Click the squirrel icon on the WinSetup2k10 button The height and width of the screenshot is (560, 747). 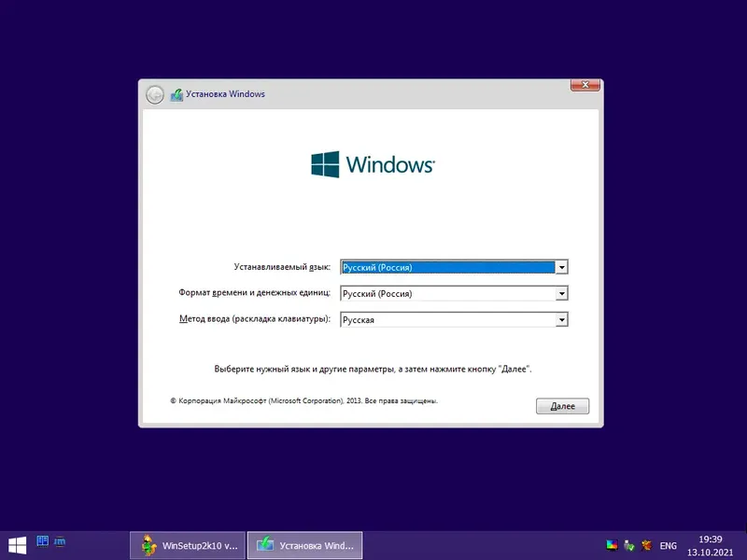pyautogui.click(x=148, y=545)
